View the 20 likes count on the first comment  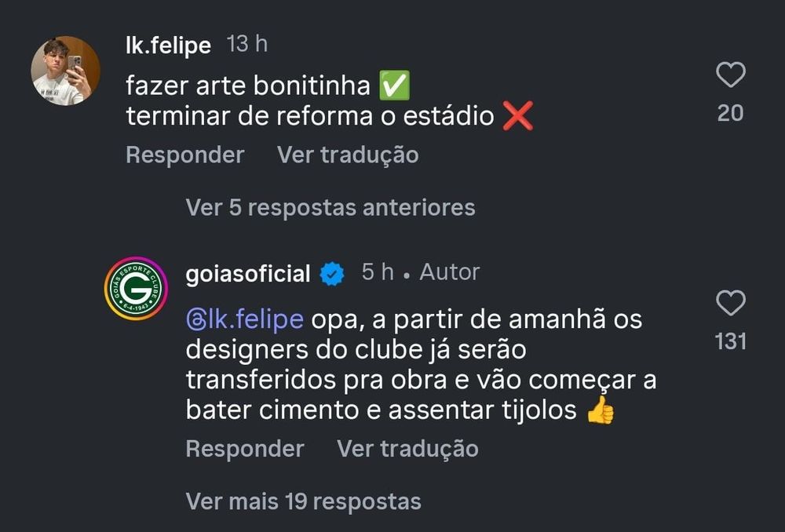(x=730, y=114)
